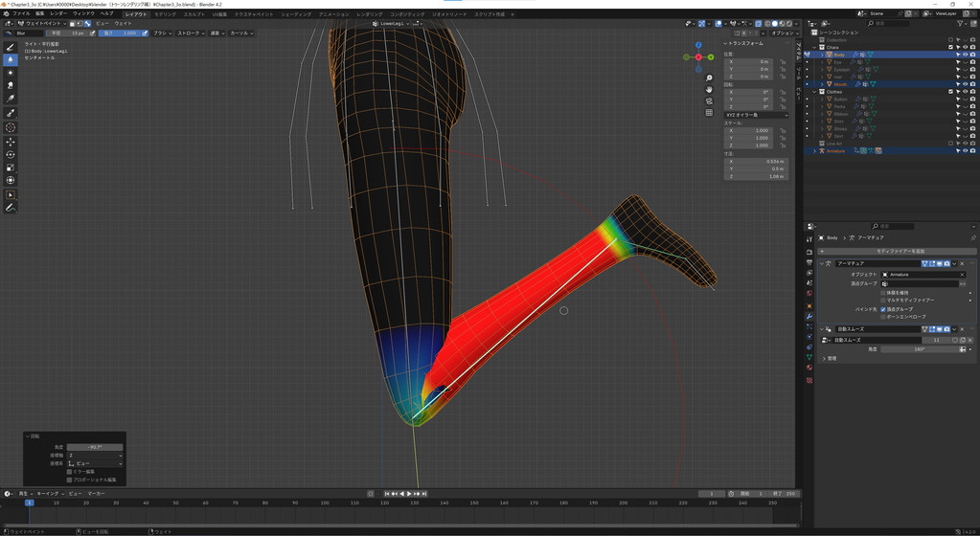
Task: Collapse the Clothes collection
Action: pos(814,92)
